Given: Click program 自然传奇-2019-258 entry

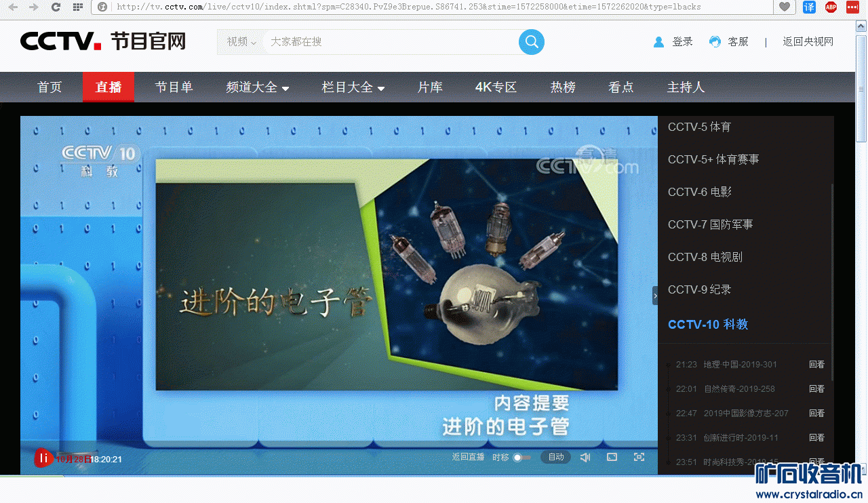Looking at the screenshot, I should coord(739,389).
